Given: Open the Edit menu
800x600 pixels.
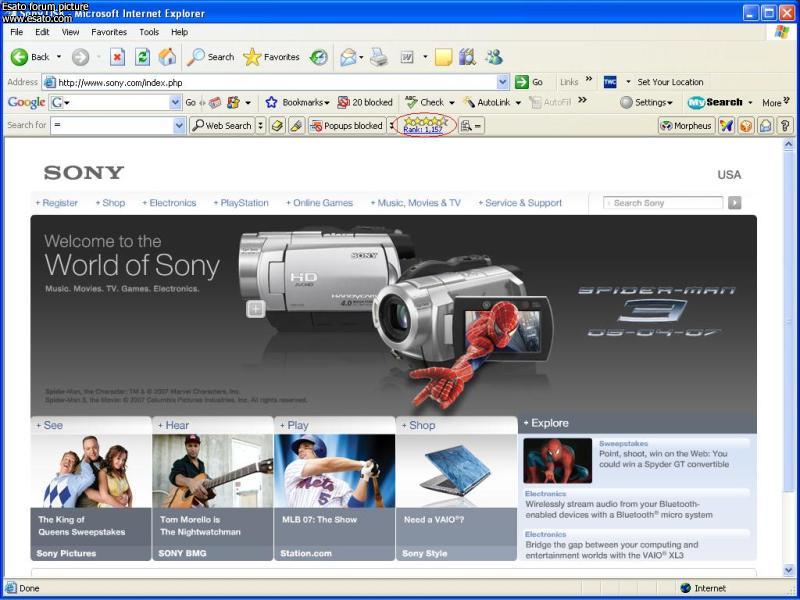Looking at the screenshot, I should coord(42,32).
